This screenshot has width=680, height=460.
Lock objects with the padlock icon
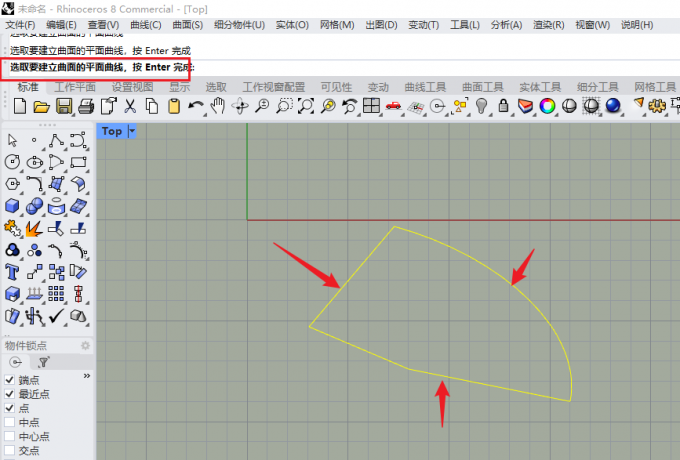click(503, 106)
